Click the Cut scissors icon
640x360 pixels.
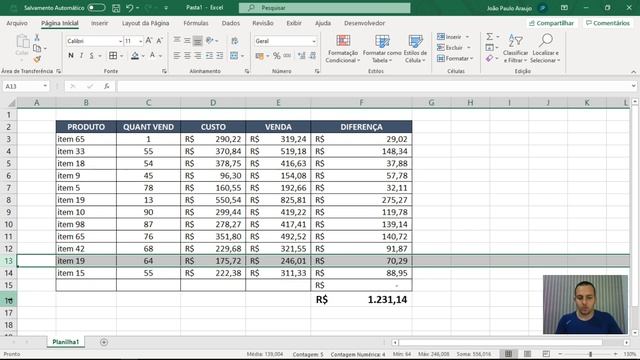[x=37, y=38]
